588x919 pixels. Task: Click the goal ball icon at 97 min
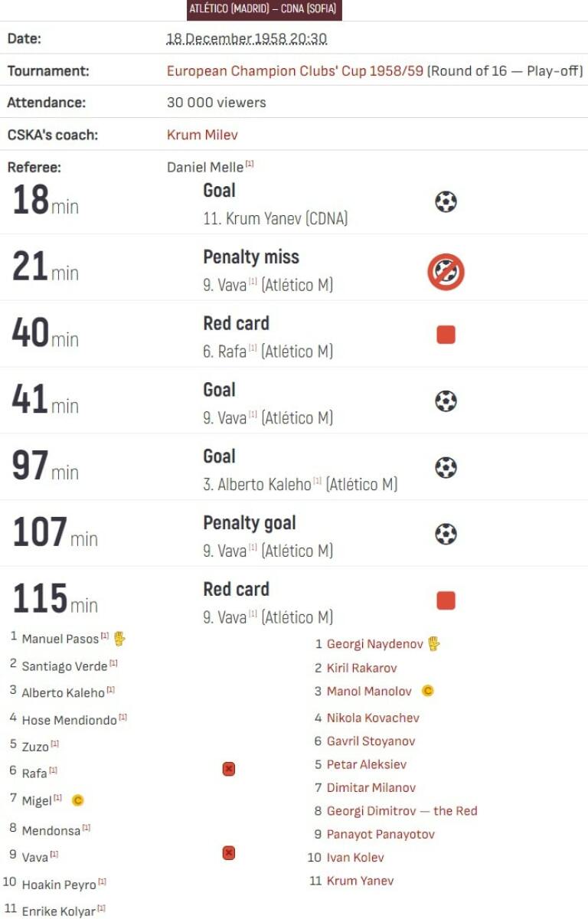point(446,468)
